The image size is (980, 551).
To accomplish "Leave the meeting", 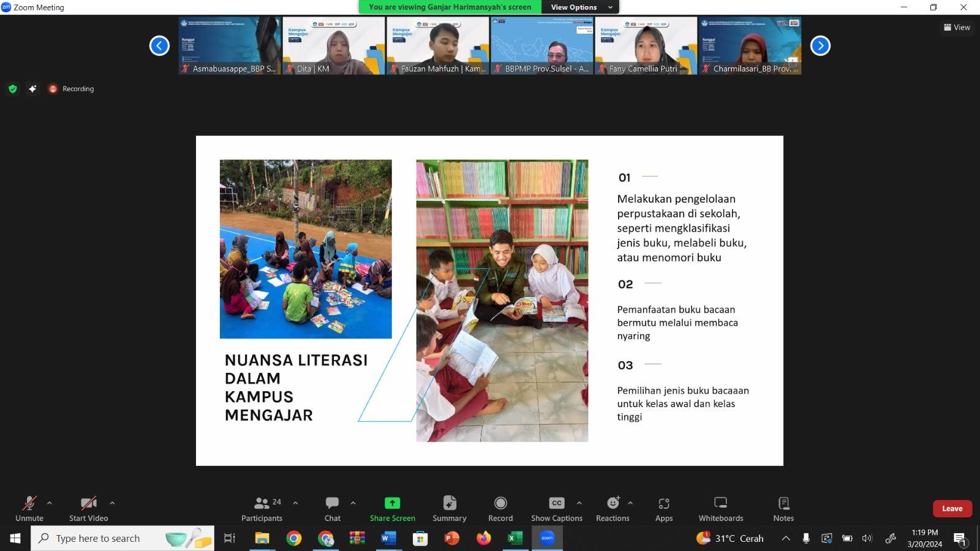I will [952, 509].
